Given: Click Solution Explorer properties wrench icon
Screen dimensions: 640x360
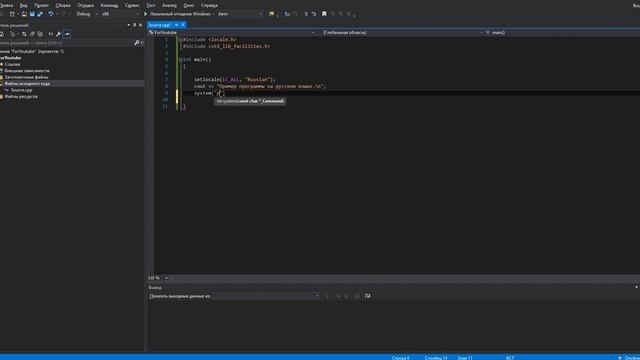Looking at the screenshot, I should click(58, 34).
